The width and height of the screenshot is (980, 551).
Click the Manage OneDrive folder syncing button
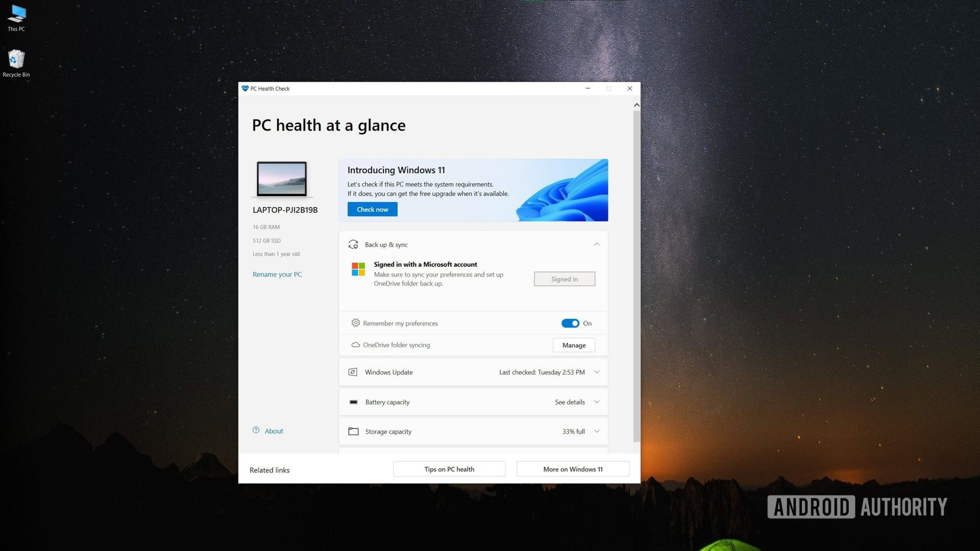[574, 344]
